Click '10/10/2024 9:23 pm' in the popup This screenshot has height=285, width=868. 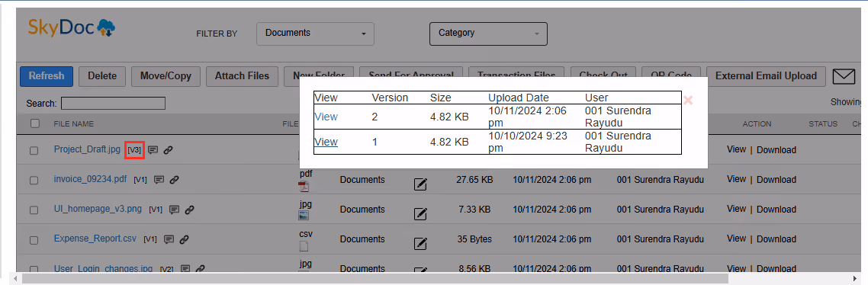pyautogui.click(x=527, y=142)
